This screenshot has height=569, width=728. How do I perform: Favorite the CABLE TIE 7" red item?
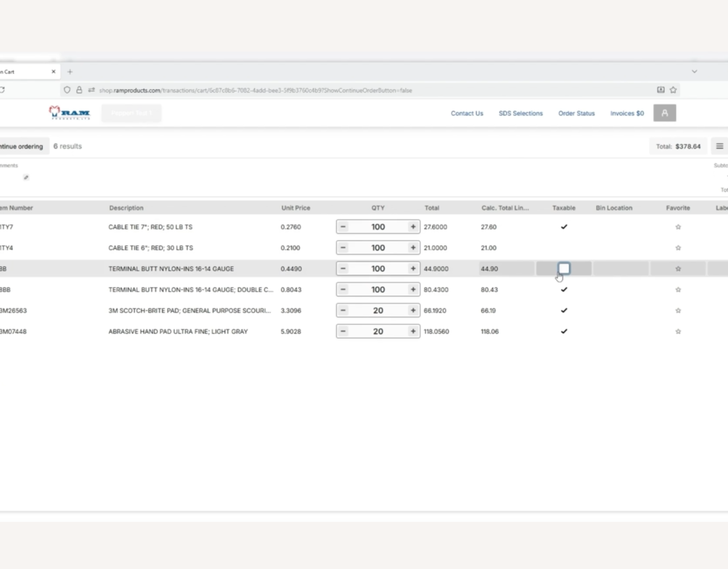click(x=678, y=227)
